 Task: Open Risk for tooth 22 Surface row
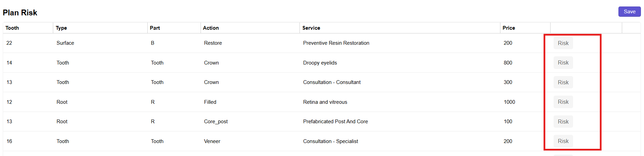[563, 43]
